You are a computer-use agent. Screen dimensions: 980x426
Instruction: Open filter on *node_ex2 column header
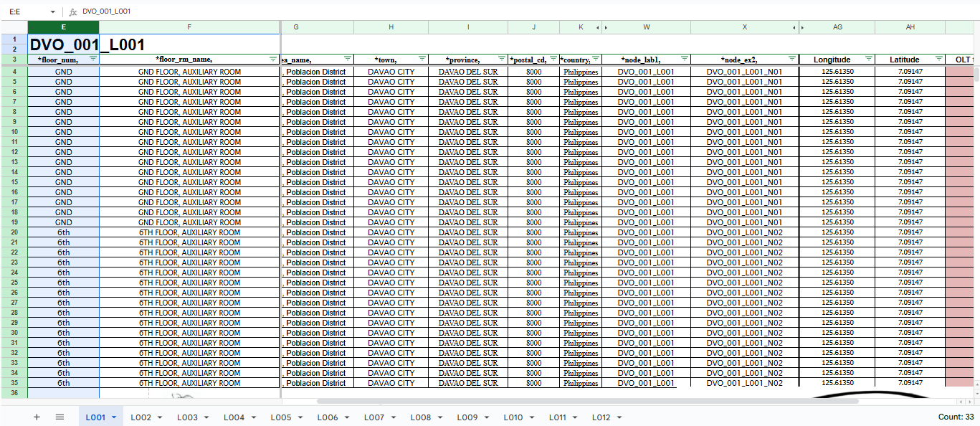tap(792, 60)
